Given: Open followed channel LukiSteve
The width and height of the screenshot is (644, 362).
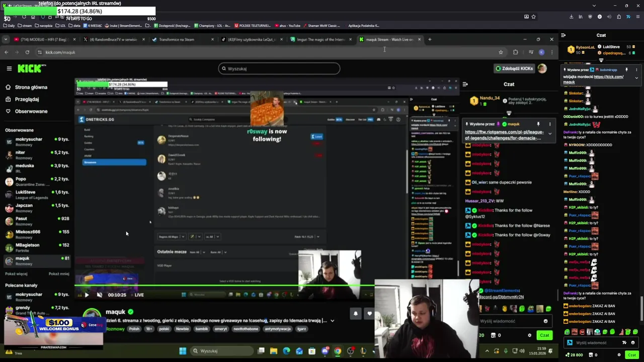Looking at the screenshot, I should tap(37, 194).
